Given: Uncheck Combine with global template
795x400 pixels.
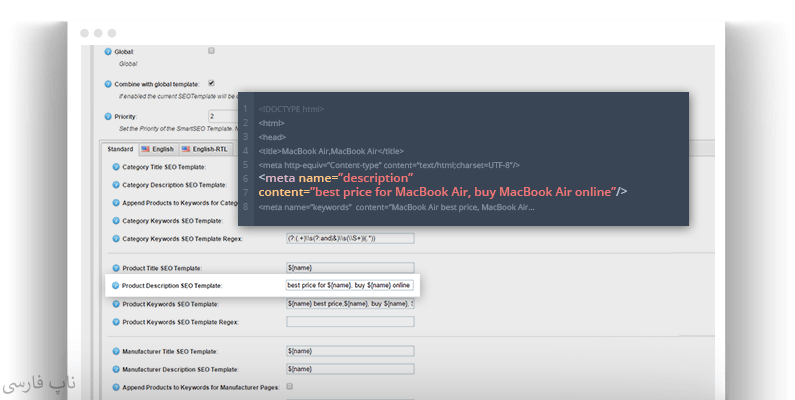Looking at the screenshot, I should [x=211, y=83].
